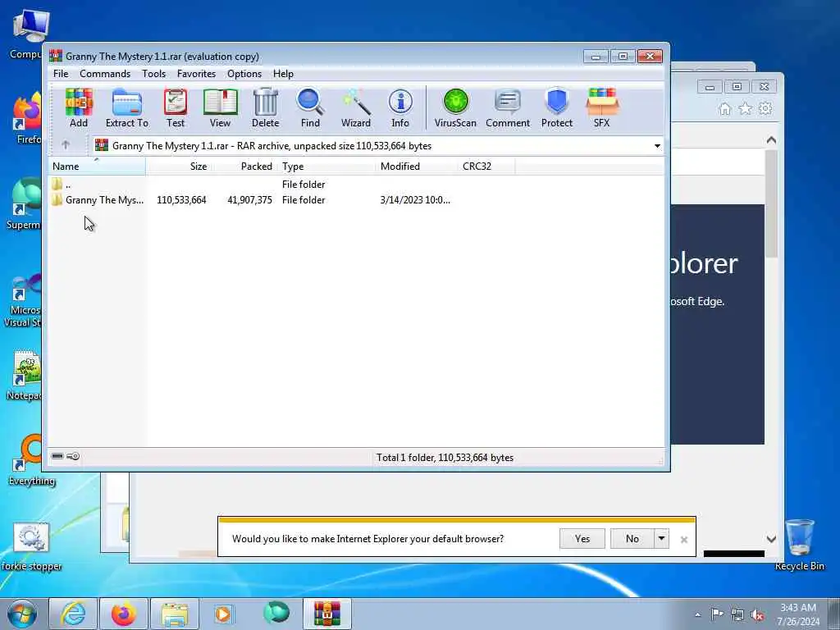The height and width of the screenshot is (630, 840).
Task: Click the Delete trash can icon
Action: 265,107
